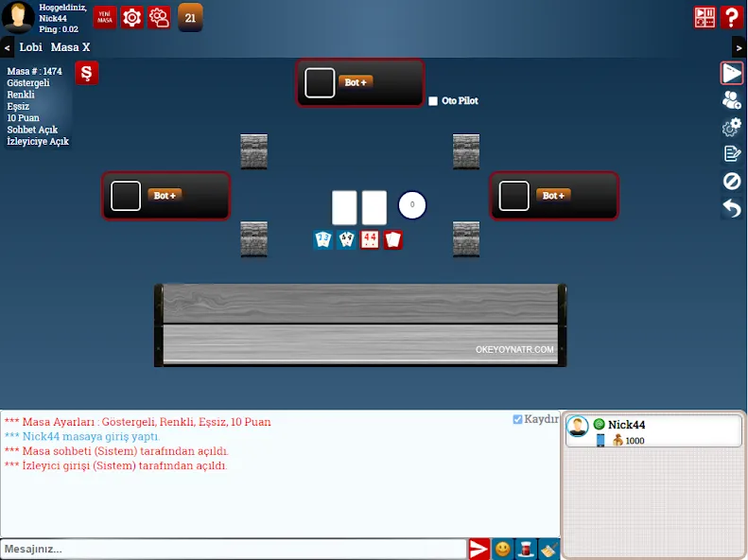This screenshot has height=560, width=748.
Task: Click the Mesajınız chat input field
Action: pos(234,549)
